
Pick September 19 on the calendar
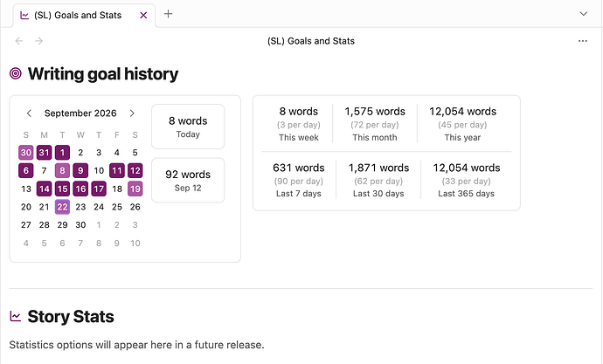pyautogui.click(x=135, y=189)
